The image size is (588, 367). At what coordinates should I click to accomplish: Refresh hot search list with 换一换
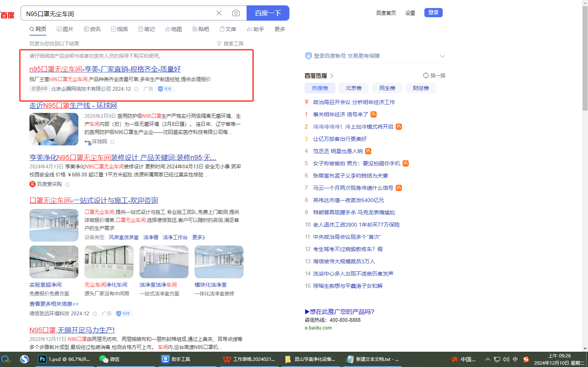[x=434, y=75]
